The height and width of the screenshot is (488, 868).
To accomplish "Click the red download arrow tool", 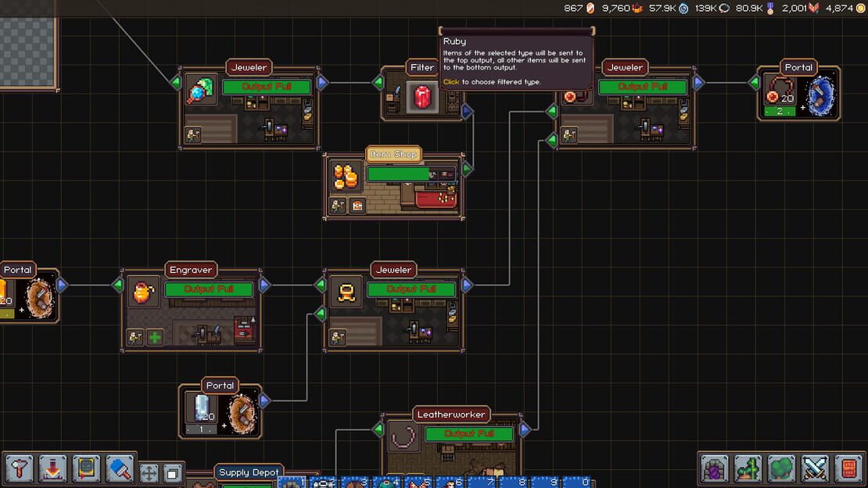I will (x=53, y=469).
